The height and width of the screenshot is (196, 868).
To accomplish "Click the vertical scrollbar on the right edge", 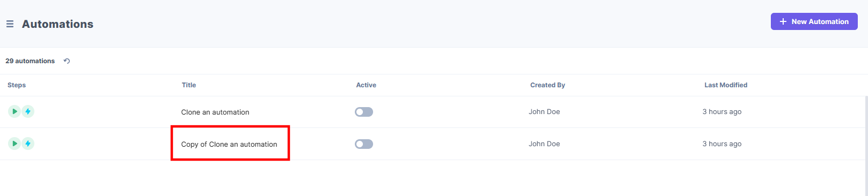I will click(x=866, y=146).
